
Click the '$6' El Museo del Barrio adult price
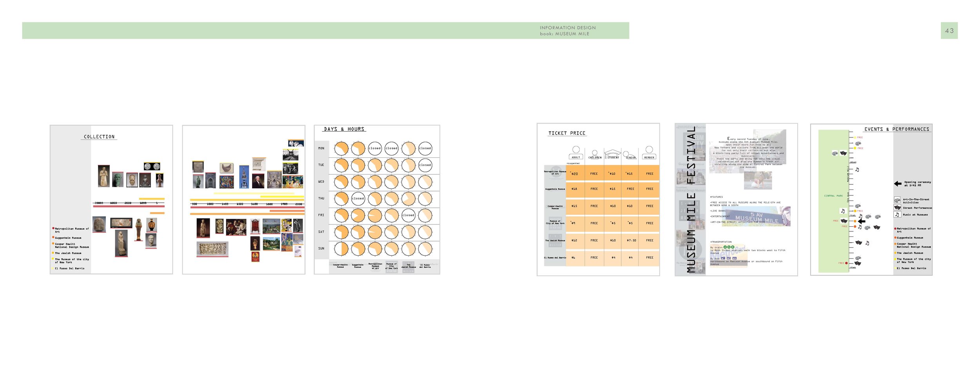point(573,258)
